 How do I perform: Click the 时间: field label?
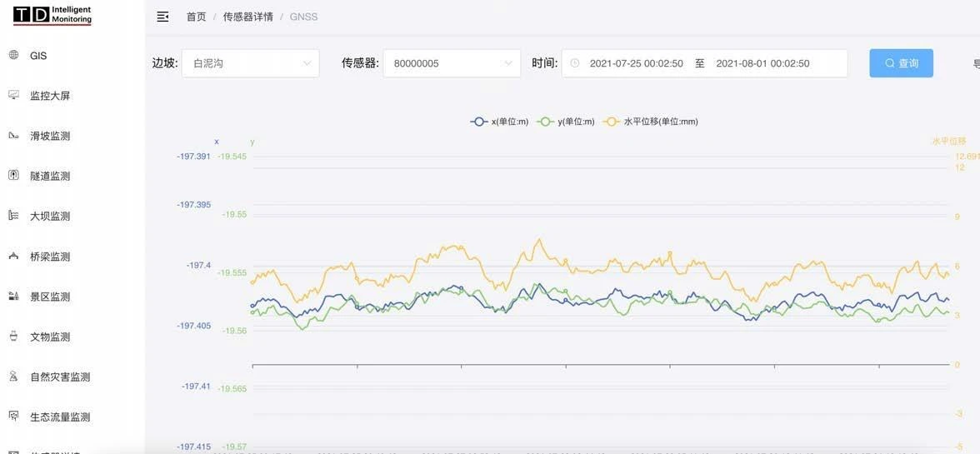coord(544,63)
